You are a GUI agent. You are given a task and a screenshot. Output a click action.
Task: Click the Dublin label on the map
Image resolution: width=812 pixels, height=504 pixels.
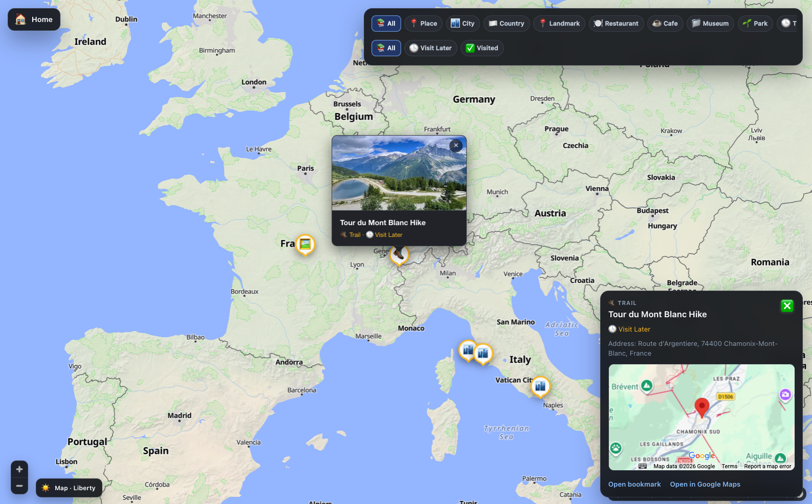(x=126, y=19)
